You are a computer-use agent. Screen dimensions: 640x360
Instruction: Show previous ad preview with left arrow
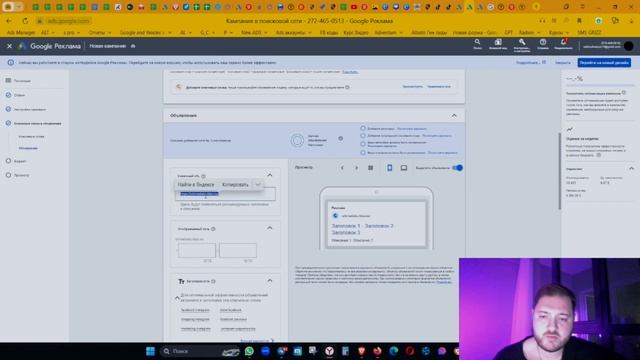click(342, 168)
